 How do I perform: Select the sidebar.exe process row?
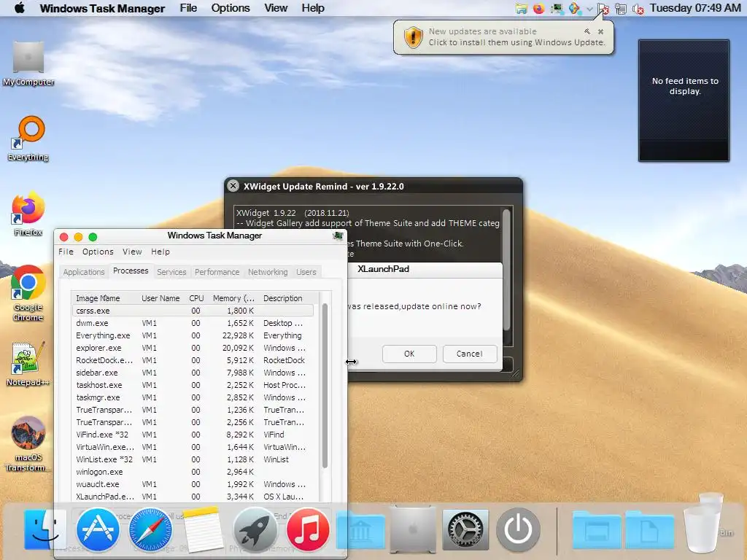tap(193, 373)
